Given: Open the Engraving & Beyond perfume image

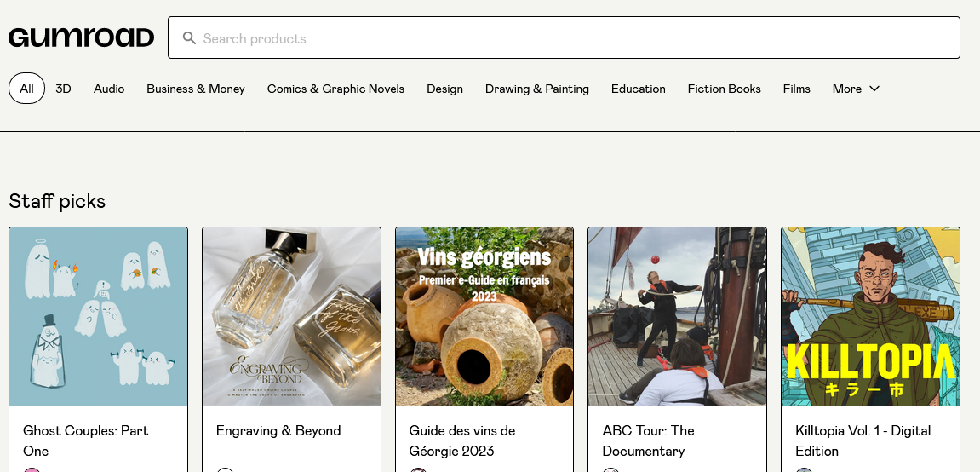Looking at the screenshot, I should (291, 316).
